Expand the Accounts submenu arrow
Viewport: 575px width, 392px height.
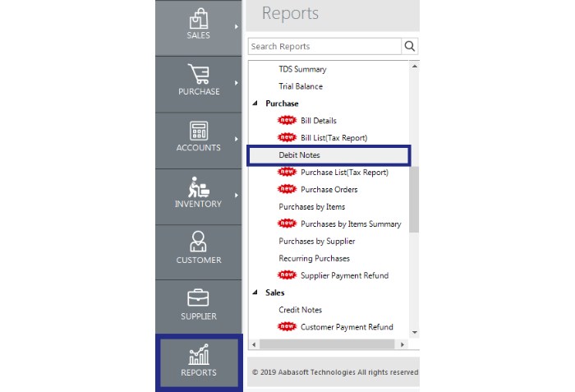click(237, 139)
